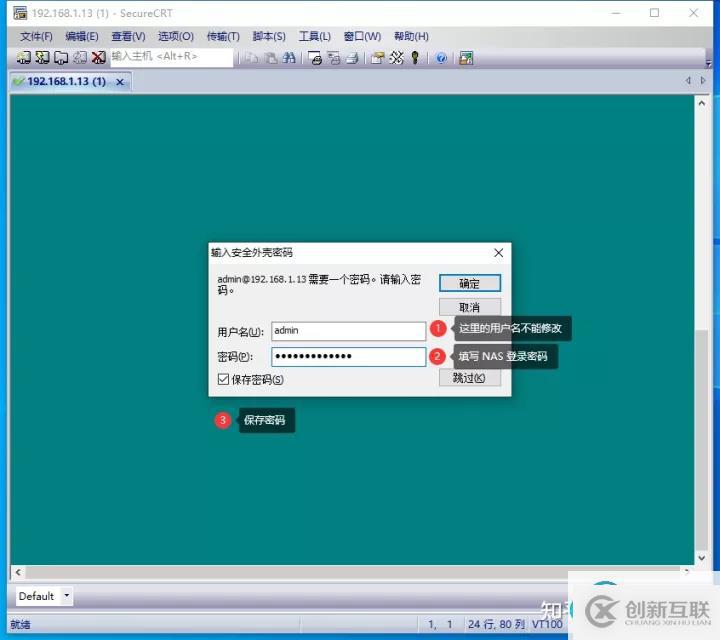Click the SecureCRT title bar app icon

[20, 13]
